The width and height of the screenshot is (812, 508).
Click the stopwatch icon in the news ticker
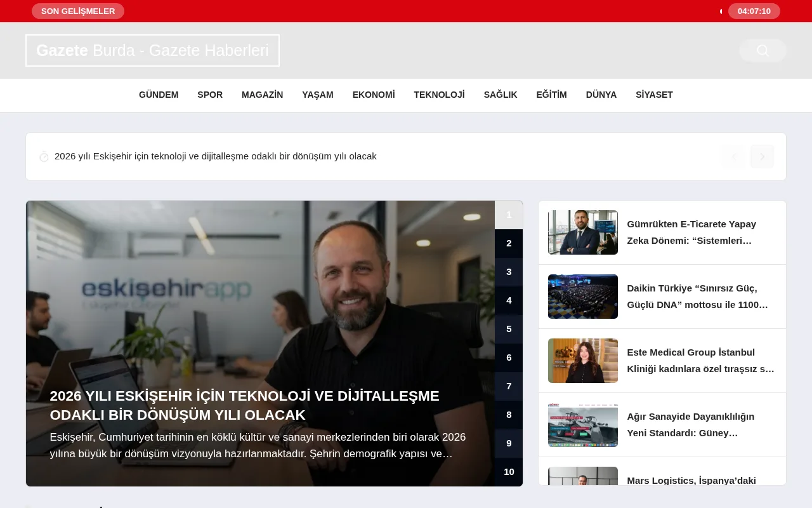(43, 156)
